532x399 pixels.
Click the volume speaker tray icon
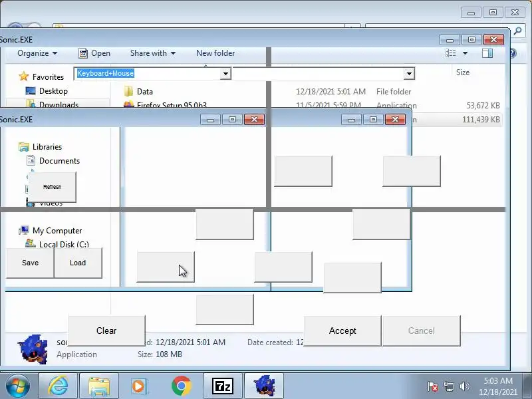click(x=464, y=386)
